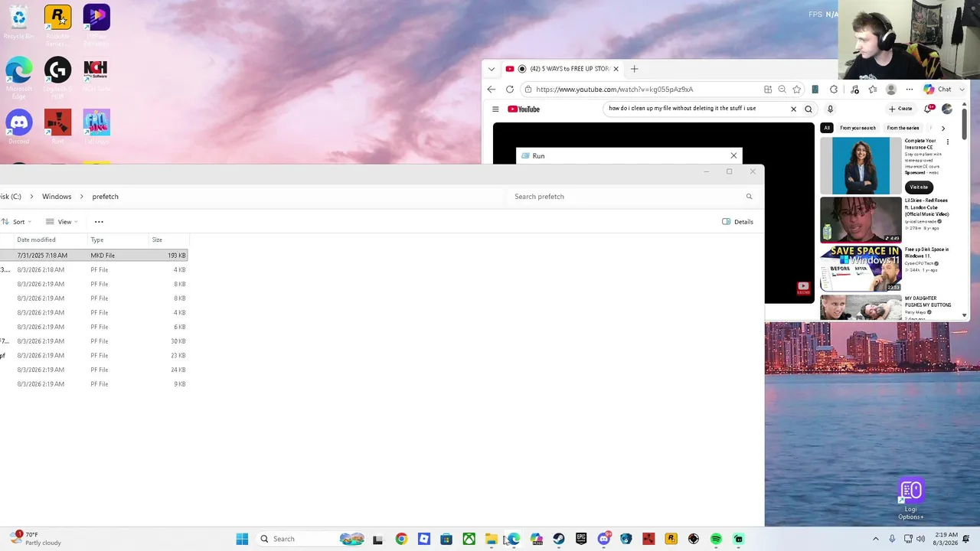980x551 pixels.
Task: Select the Fall Guys desktop shortcut
Action: point(96,127)
